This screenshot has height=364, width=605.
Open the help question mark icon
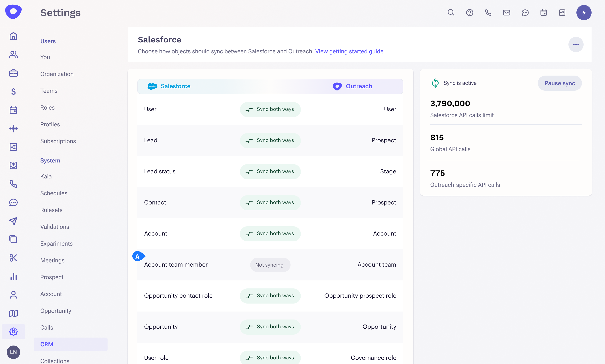(470, 13)
